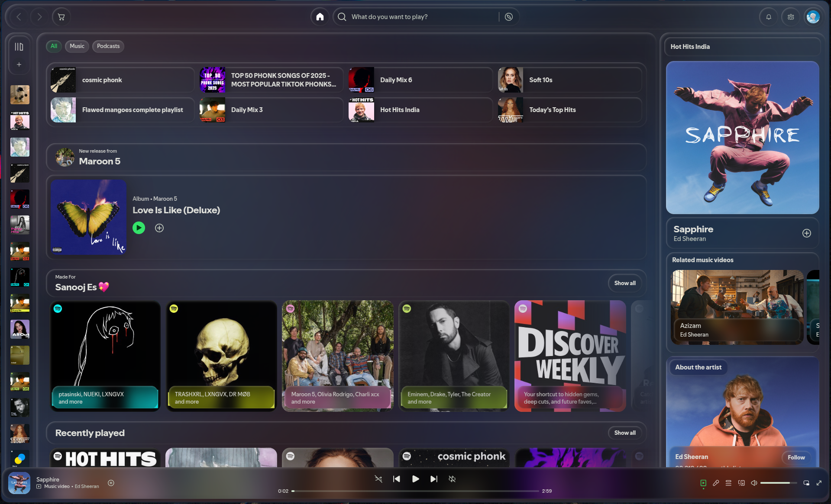Skip to the previous track
This screenshot has height=504, width=831.
(x=396, y=479)
